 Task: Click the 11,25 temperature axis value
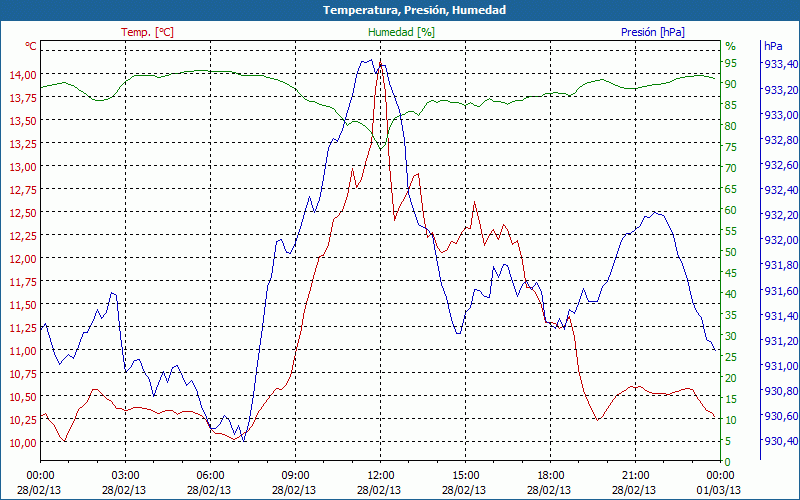22,327
